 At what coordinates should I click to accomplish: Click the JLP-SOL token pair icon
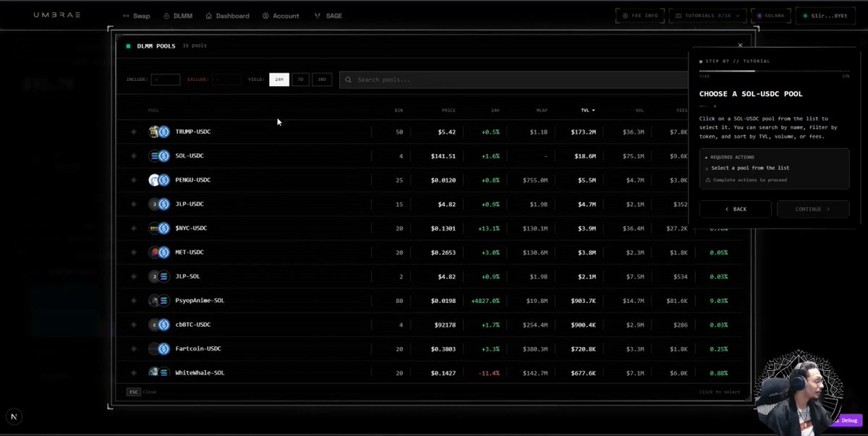158,276
